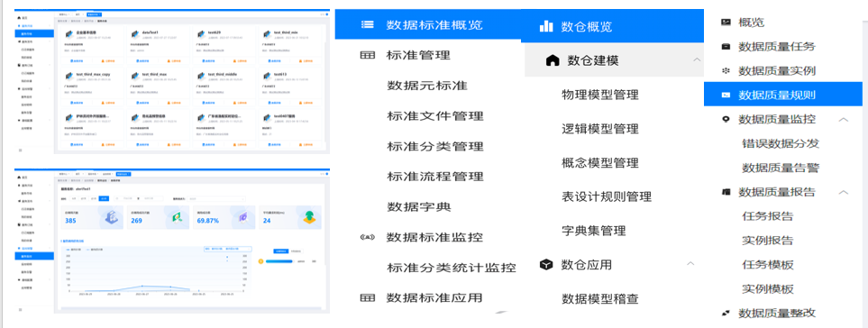
Task: Click the test_third_min card icon
Action: (267, 33)
